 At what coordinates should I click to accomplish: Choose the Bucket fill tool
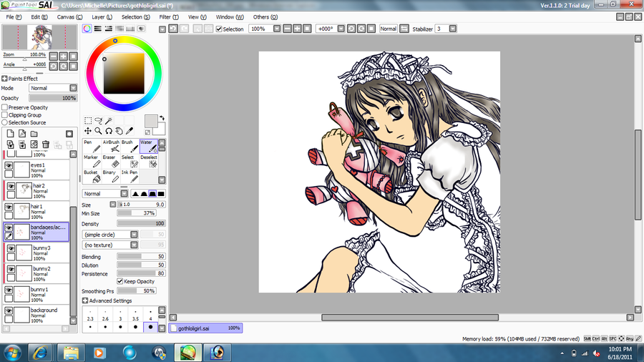click(92, 177)
